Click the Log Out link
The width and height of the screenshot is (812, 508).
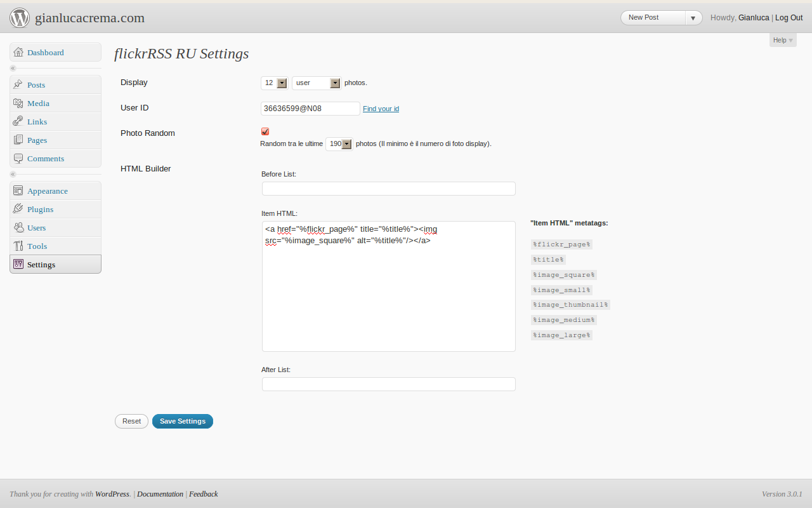pyautogui.click(x=789, y=18)
